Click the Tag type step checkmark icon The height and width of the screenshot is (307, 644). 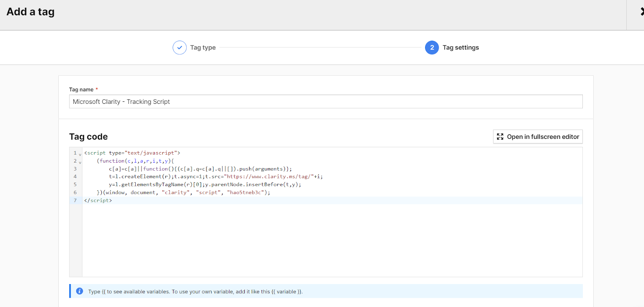(x=180, y=47)
